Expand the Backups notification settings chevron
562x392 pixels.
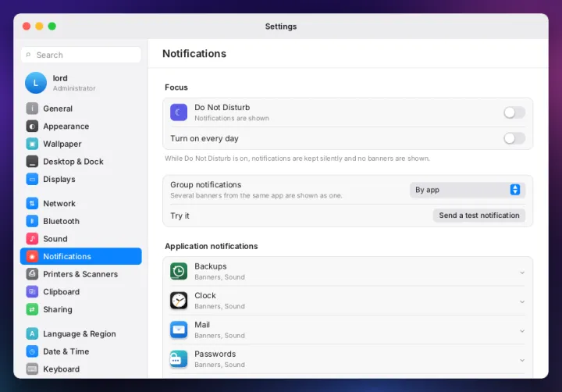click(522, 273)
